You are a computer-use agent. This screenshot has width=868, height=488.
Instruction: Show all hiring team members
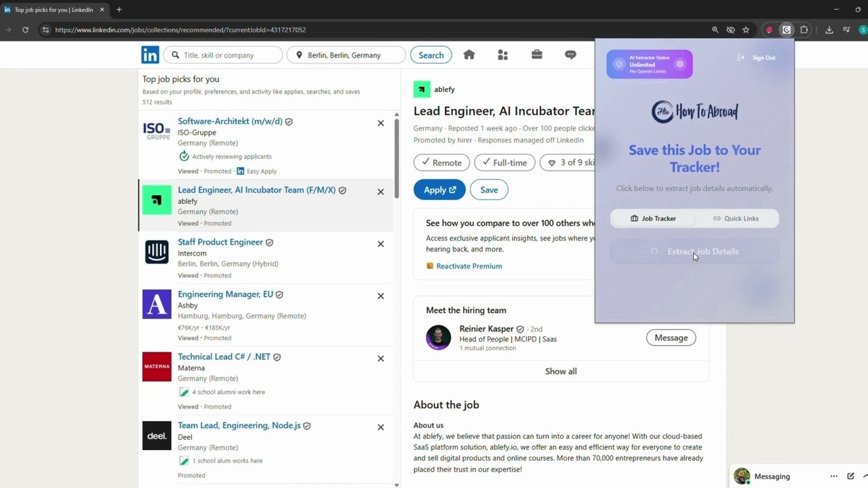tap(561, 371)
